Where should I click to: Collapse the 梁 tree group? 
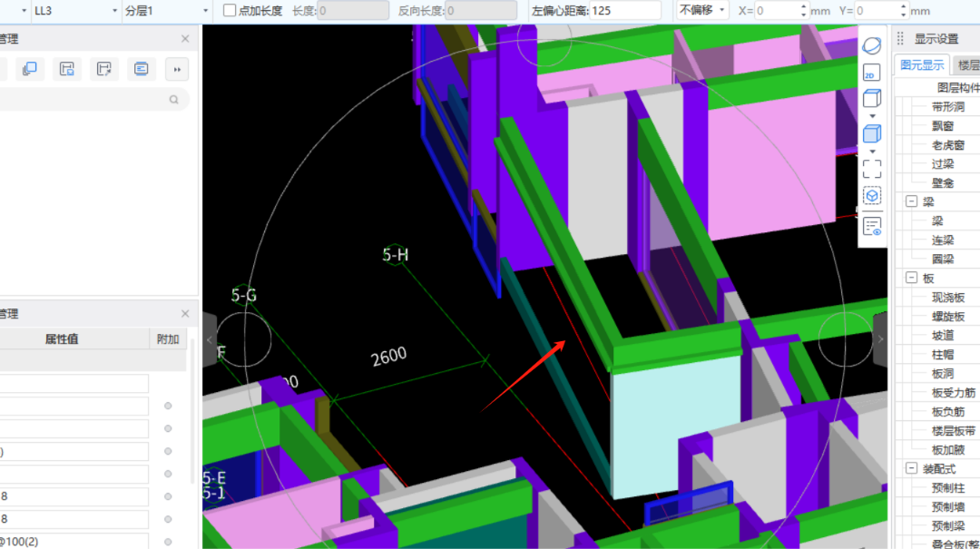click(911, 201)
